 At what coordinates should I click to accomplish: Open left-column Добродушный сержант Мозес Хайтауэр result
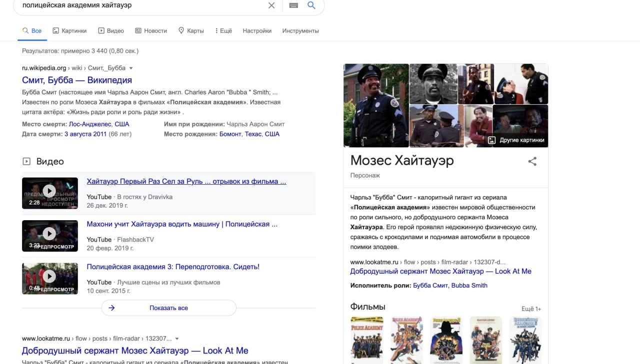tap(135, 351)
